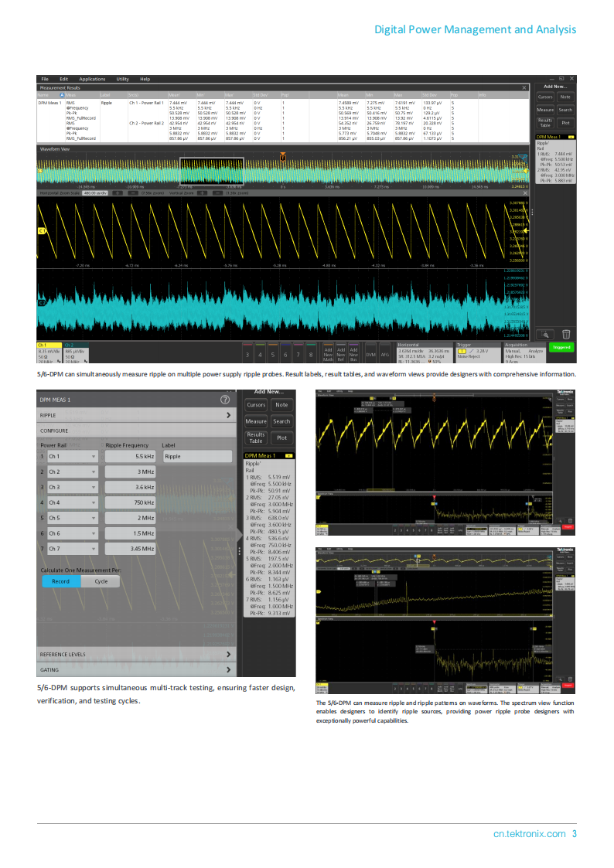The image size is (614, 868).
Task: Open Power Rail 3 dropdown showing Ch 3
Action: click(x=73, y=488)
